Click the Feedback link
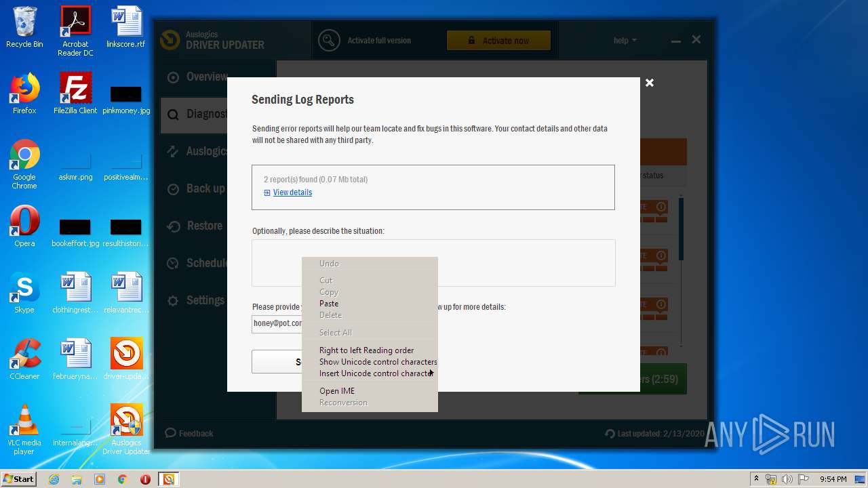Screen dimensions: 868x488 point(189,433)
